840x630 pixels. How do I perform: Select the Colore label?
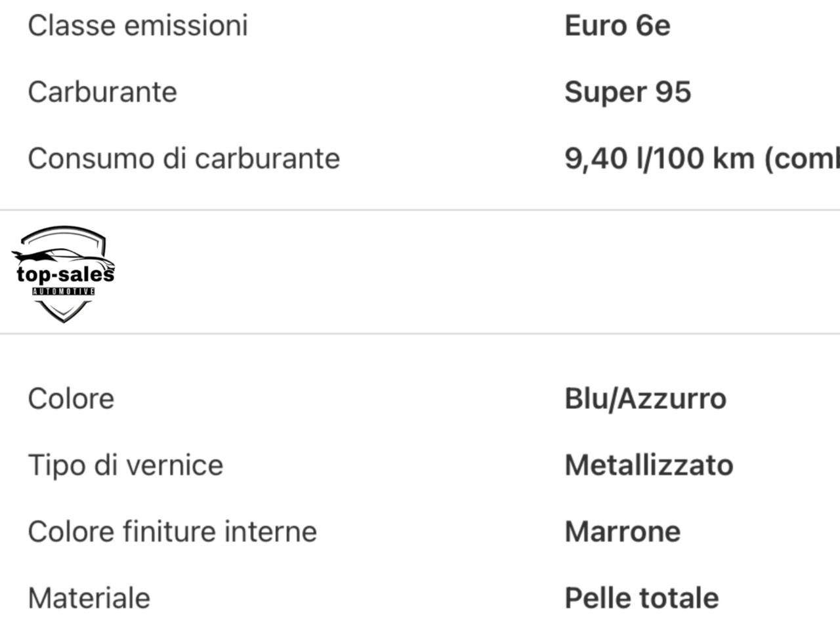[x=71, y=398]
